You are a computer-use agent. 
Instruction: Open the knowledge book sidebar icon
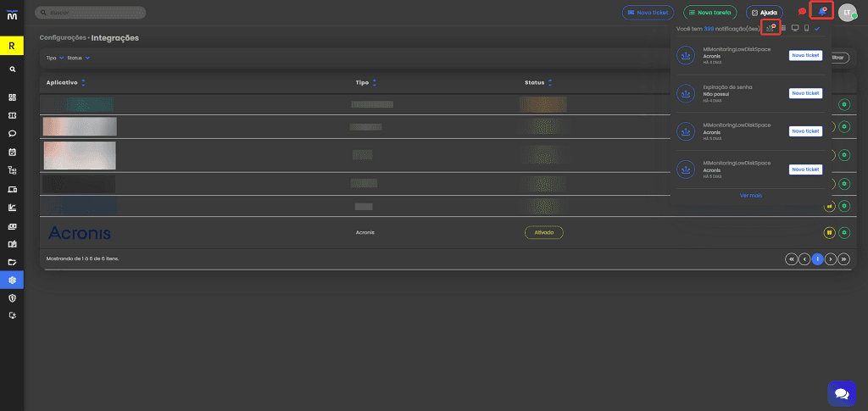click(12, 244)
